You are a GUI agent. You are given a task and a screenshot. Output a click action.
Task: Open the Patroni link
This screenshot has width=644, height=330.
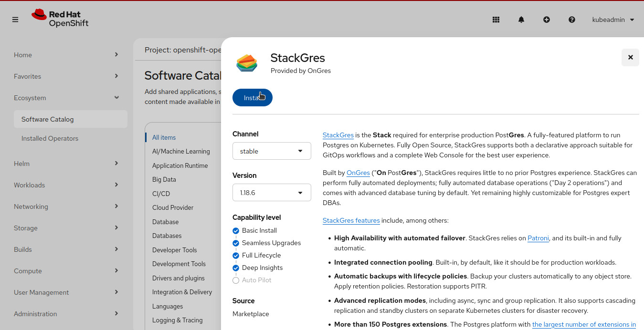tap(538, 238)
